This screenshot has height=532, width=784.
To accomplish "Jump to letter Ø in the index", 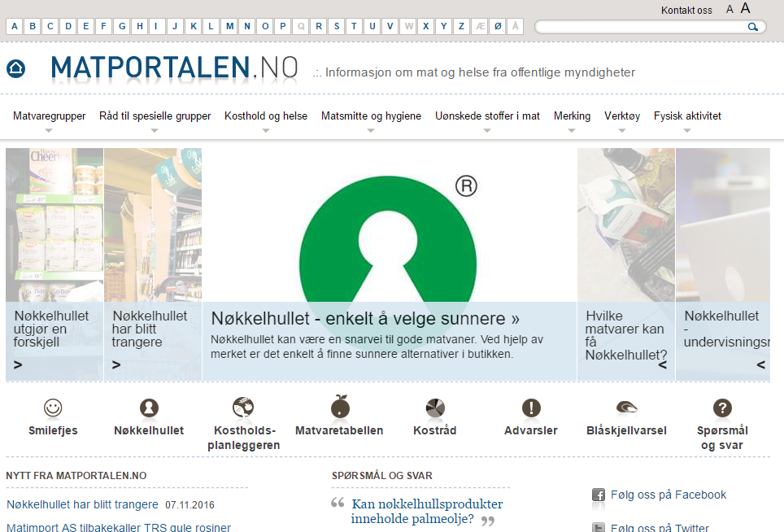I will 498,26.
